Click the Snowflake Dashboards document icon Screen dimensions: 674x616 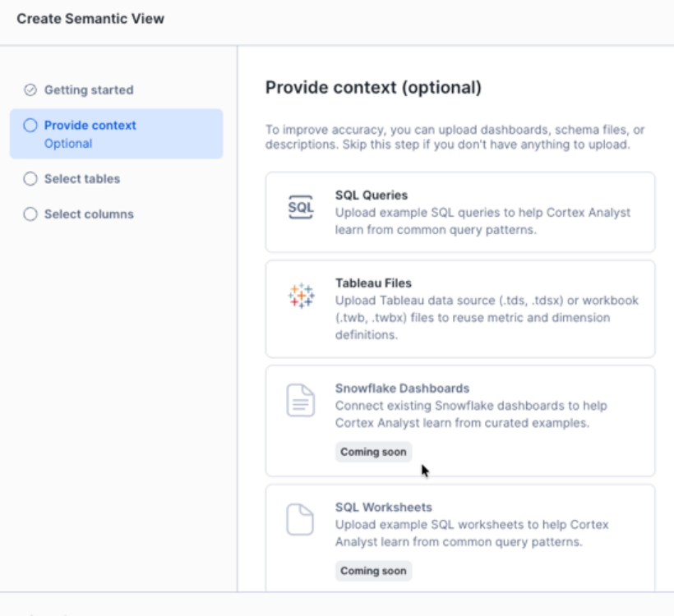(x=301, y=401)
